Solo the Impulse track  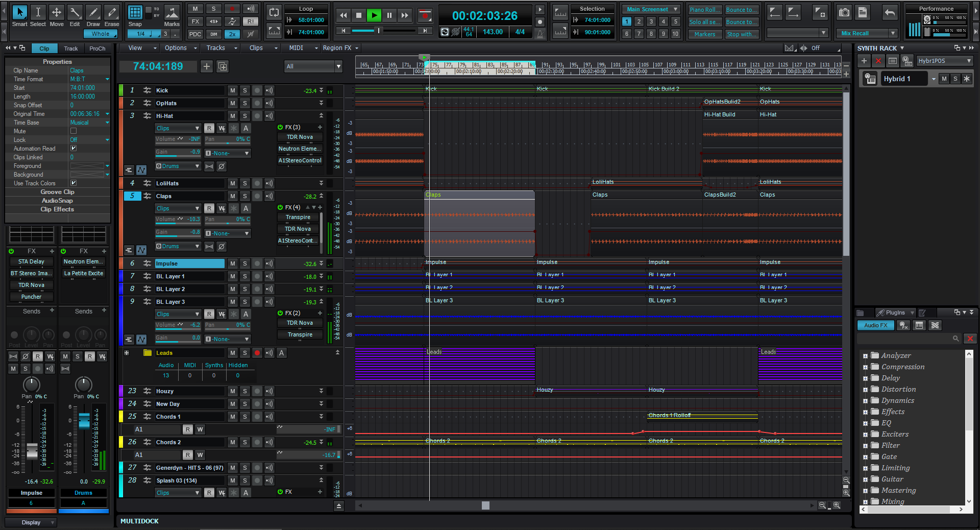pos(245,263)
